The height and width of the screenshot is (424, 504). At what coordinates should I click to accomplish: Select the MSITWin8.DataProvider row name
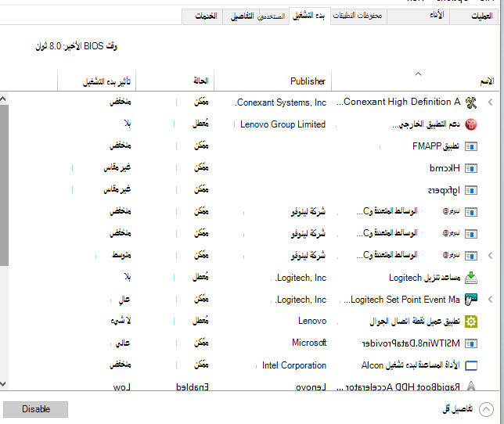click(411, 343)
